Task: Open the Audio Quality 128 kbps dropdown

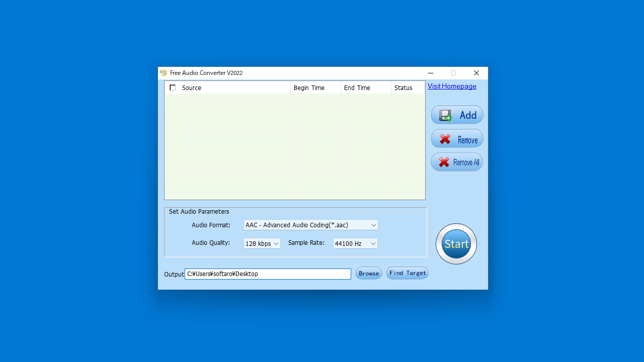Action: click(x=262, y=243)
